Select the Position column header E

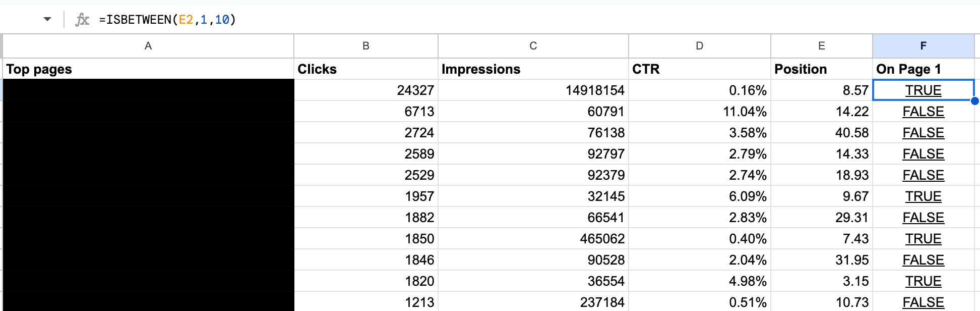[821, 45]
